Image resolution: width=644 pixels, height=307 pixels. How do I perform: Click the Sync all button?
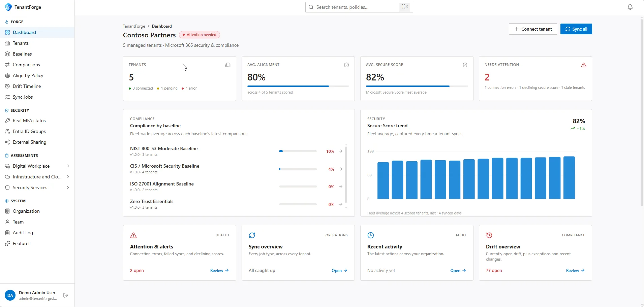tap(576, 29)
